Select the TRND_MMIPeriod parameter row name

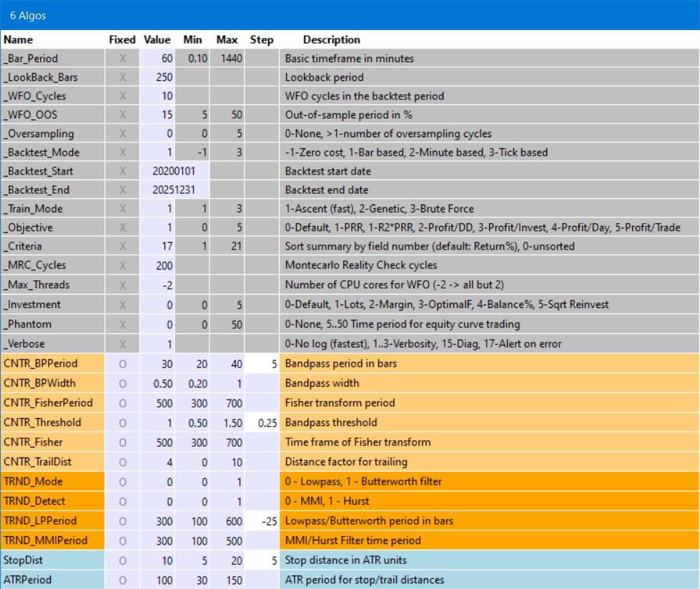[42, 540]
